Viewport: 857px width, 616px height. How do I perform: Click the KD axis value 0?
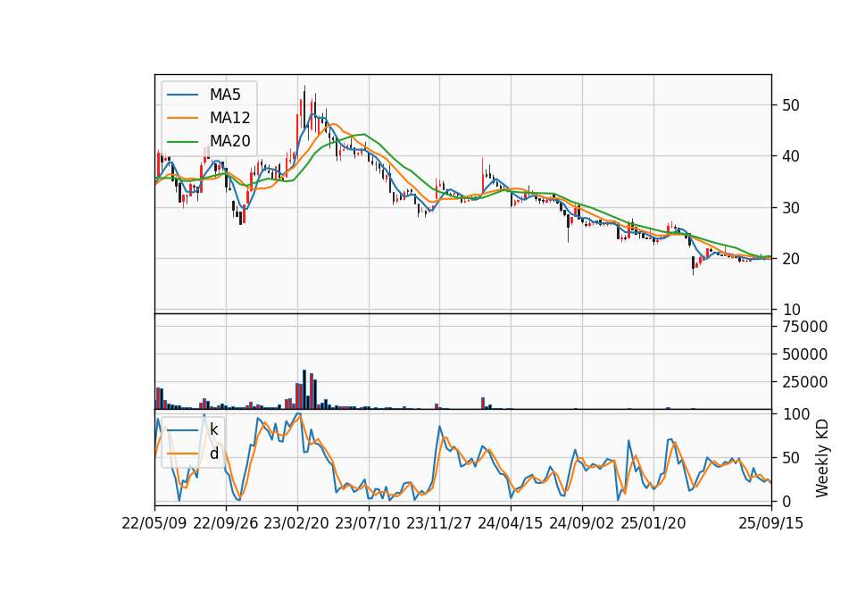(x=786, y=501)
